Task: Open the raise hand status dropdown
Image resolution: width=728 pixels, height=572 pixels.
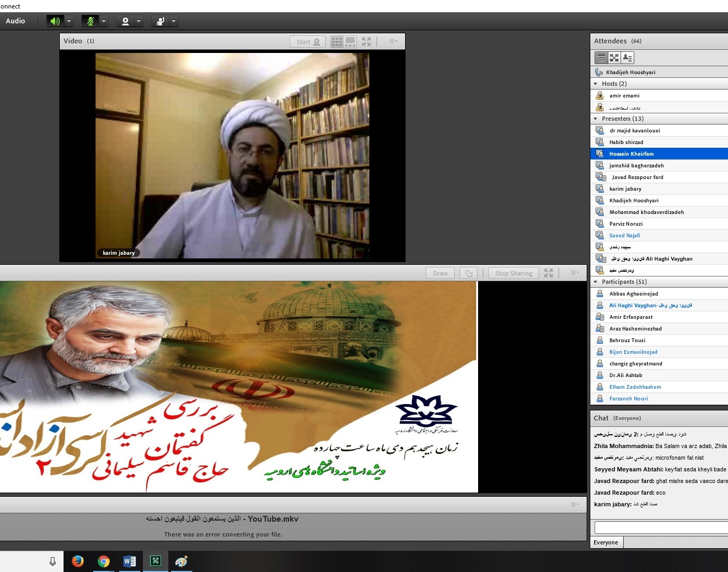Action: click(174, 21)
